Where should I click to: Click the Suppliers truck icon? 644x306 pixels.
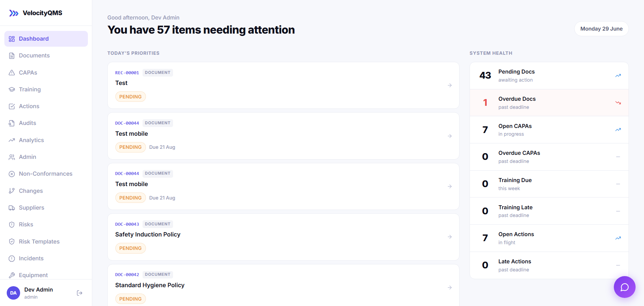click(x=12, y=208)
